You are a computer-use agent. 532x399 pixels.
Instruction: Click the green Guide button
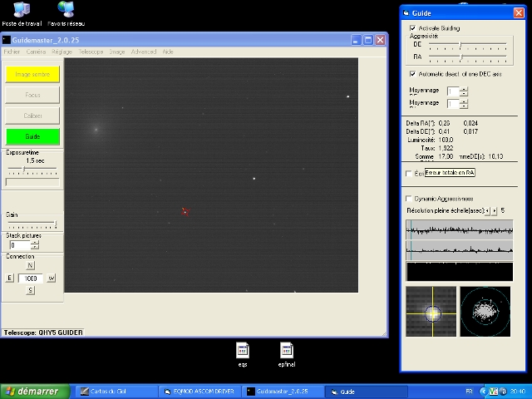coord(32,136)
